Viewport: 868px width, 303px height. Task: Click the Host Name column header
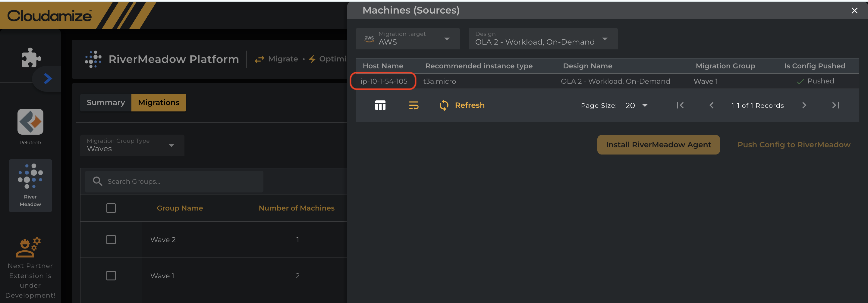tap(383, 66)
